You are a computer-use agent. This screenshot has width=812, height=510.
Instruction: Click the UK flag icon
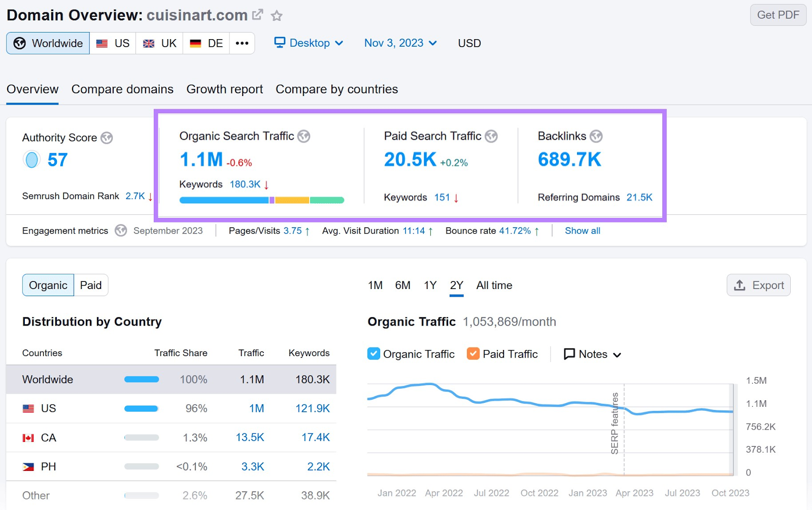[149, 44]
